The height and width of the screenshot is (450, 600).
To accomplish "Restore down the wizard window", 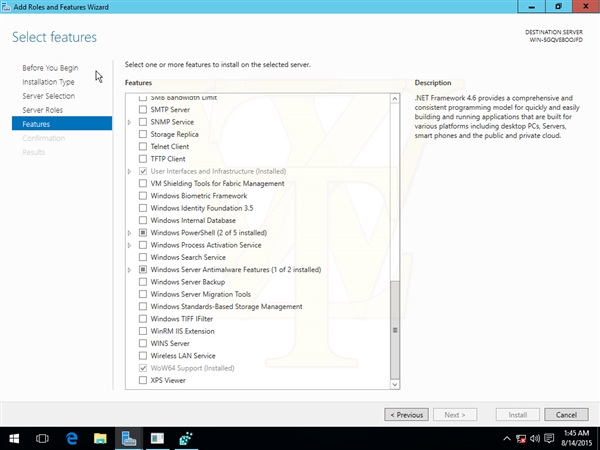I will click(x=558, y=7).
